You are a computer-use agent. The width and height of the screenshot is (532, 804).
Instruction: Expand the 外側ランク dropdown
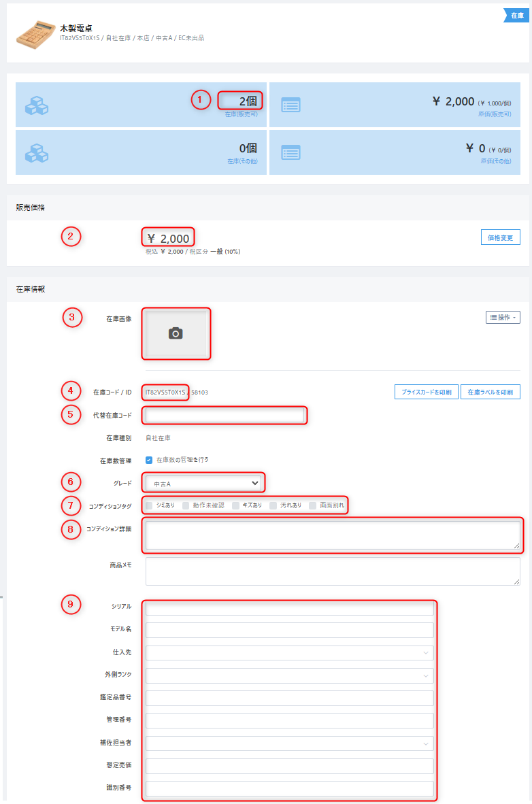point(289,675)
